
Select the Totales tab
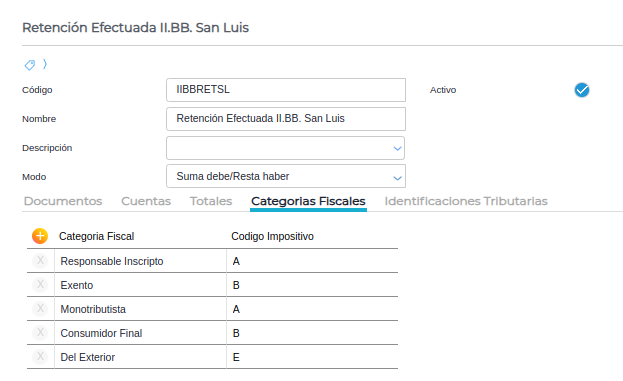point(211,201)
